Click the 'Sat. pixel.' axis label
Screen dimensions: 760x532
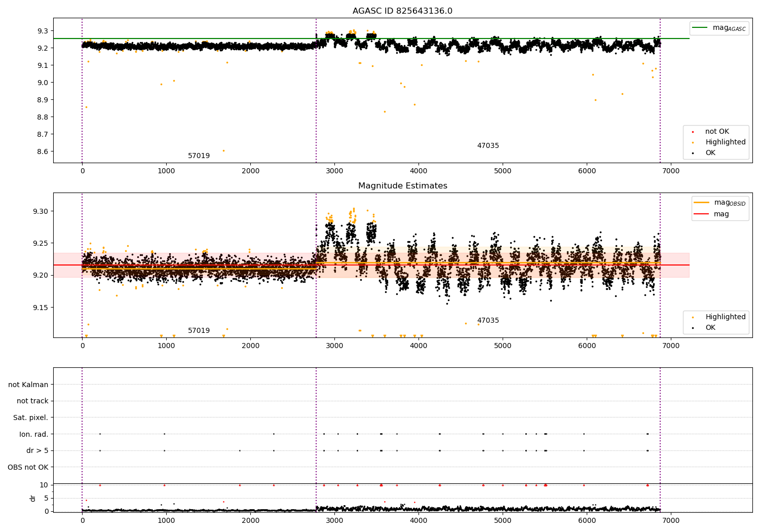tap(31, 417)
